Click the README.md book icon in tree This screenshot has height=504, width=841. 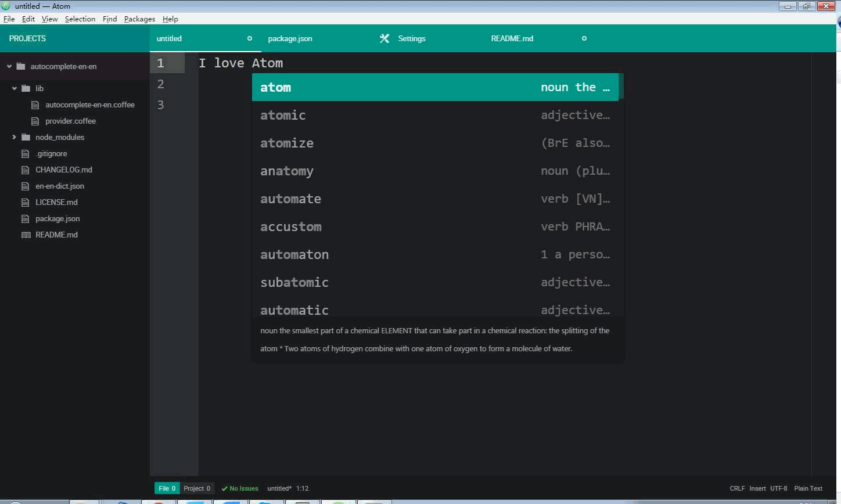26,235
